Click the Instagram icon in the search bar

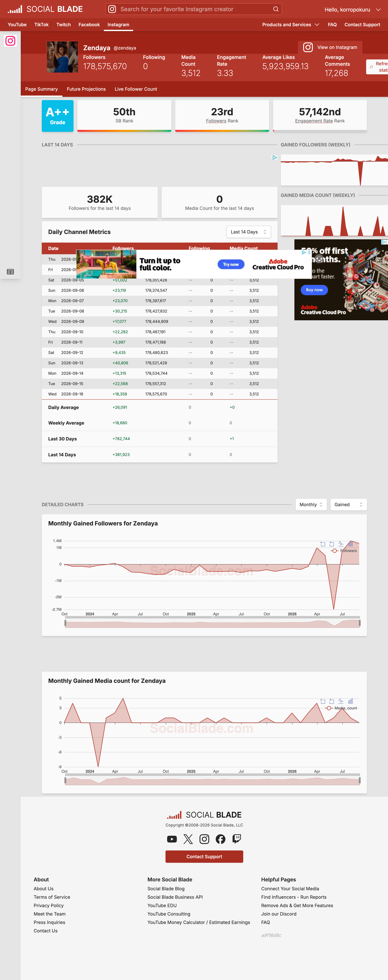tap(112, 9)
